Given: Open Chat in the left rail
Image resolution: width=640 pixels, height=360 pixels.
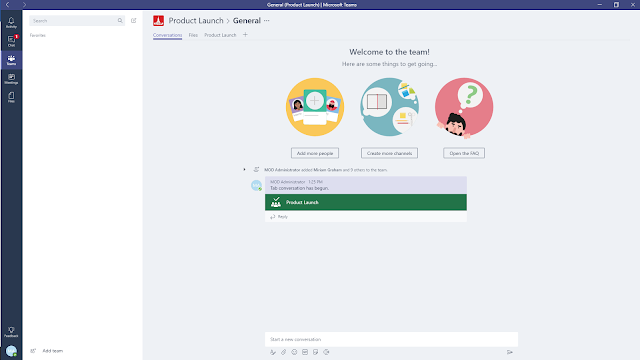Looking at the screenshot, I should coord(11,41).
